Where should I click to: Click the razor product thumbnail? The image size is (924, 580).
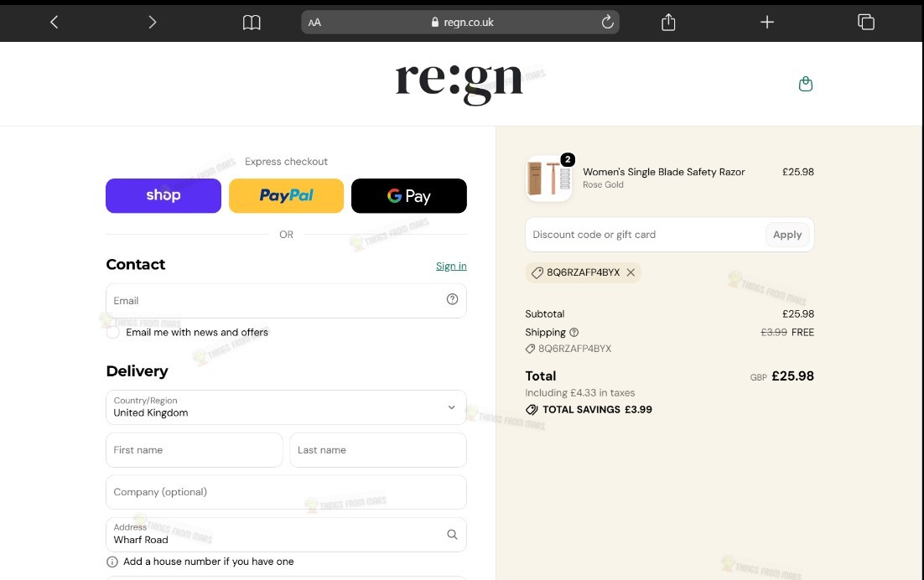pyautogui.click(x=549, y=179)
